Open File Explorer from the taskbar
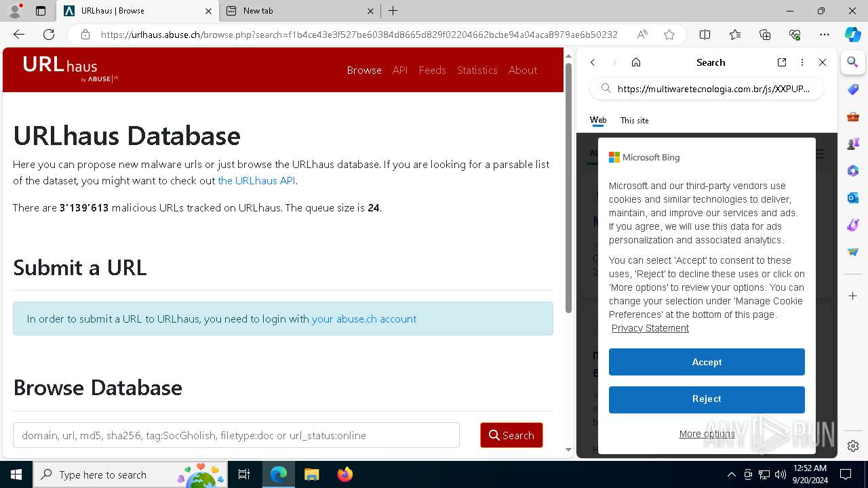The width and height of the screenshot is (868, 488). [x=311, y=474]
